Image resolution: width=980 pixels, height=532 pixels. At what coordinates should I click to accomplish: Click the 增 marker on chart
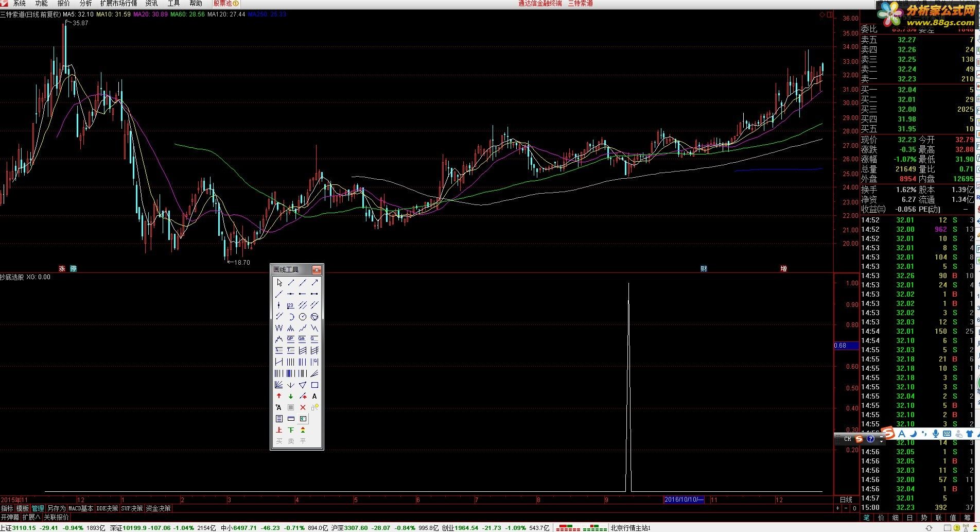(x=783, y=269)
